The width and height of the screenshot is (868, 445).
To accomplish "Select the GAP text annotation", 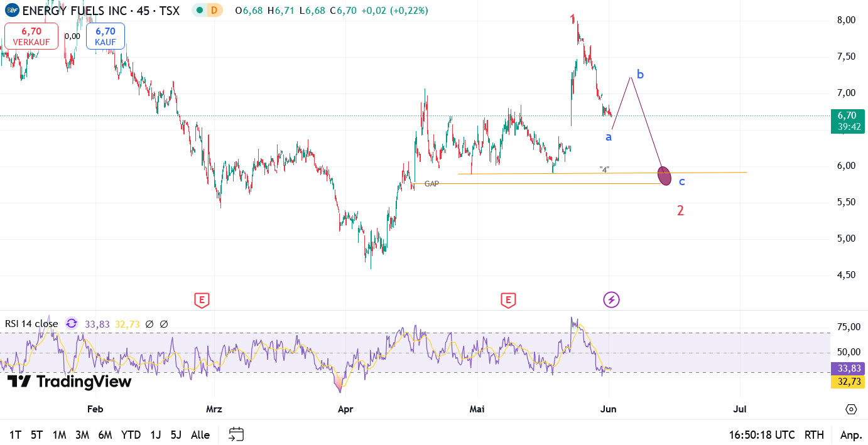I will (431, 184).
